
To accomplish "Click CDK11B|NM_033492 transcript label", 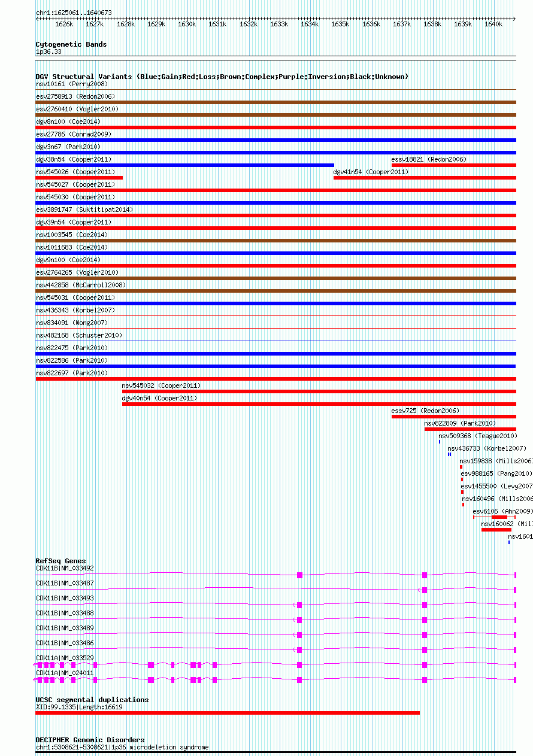I will [65, 568].
